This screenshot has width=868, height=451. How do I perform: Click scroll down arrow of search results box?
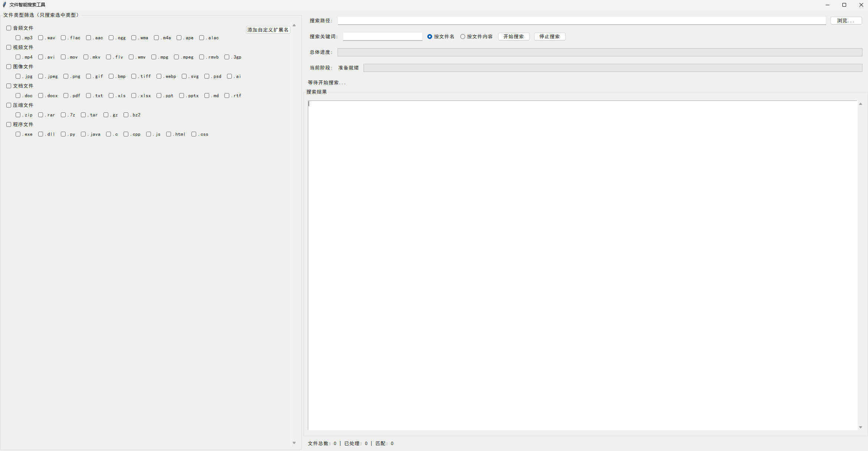tap(860, 427)
